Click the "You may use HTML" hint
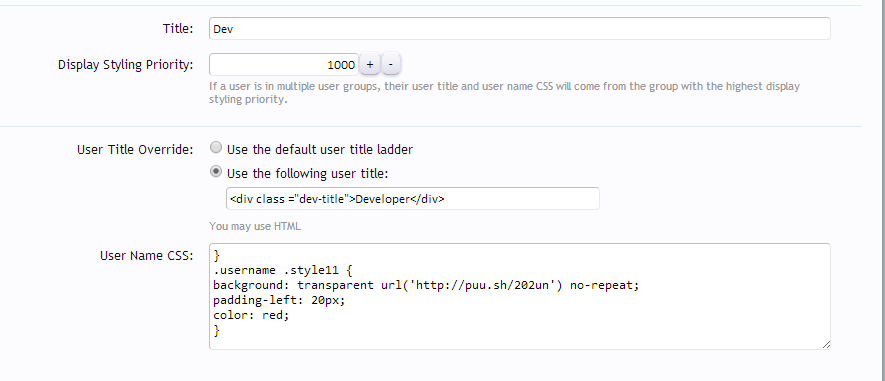This screenshot has width=885, height=381. 255,227
